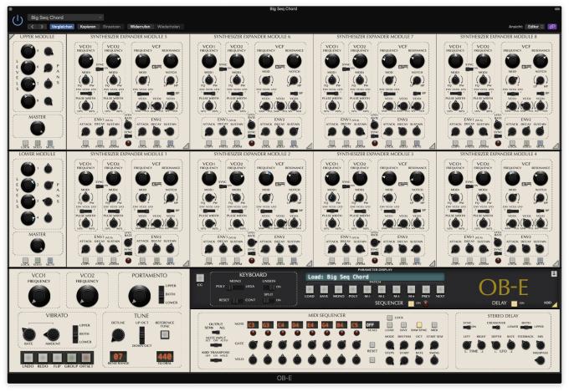This screenshot has width=569, height=392.
Task: Click the purple link icon in header
Action: [x=552, y=27]
